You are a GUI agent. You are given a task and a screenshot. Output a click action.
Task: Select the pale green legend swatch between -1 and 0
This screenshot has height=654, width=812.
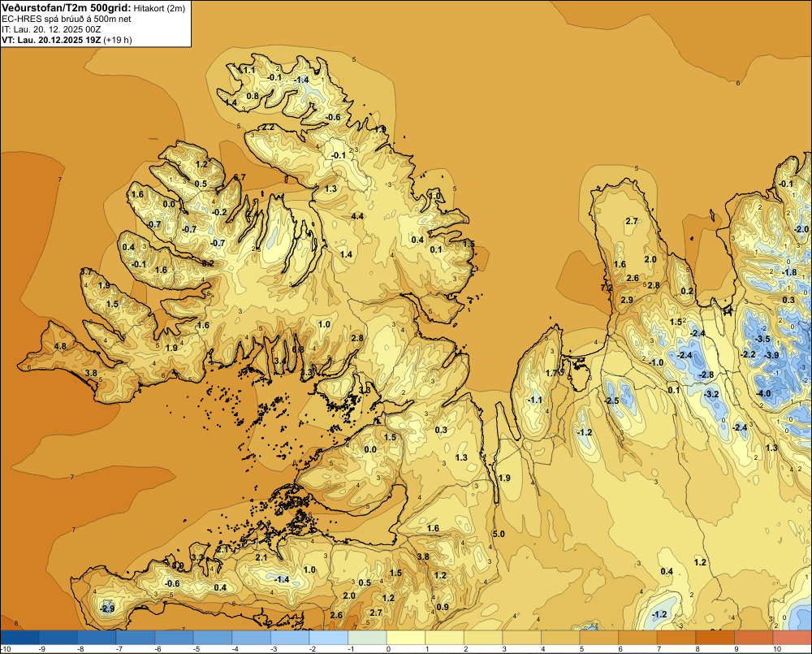[367, 638]
